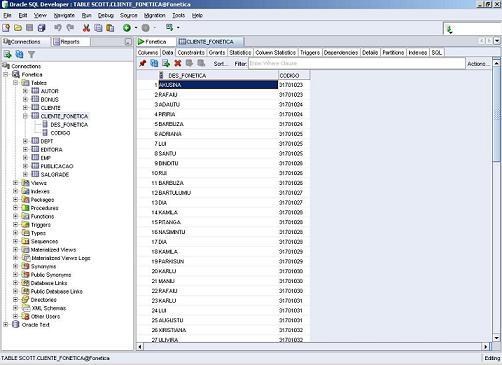Open the Migration menu
502x365 pixels.
click(154, 15)
